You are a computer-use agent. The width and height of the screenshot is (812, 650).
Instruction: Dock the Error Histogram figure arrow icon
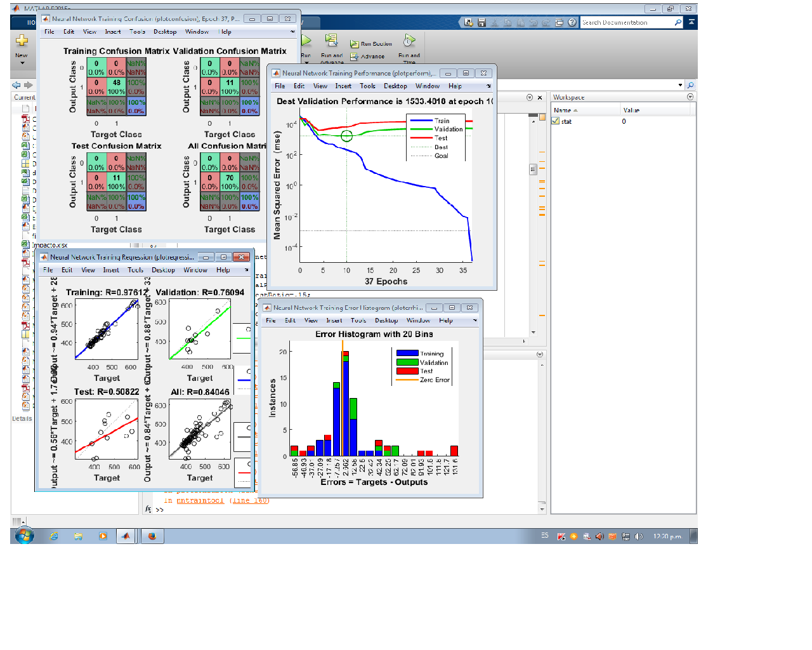click(x=475, y=321)
